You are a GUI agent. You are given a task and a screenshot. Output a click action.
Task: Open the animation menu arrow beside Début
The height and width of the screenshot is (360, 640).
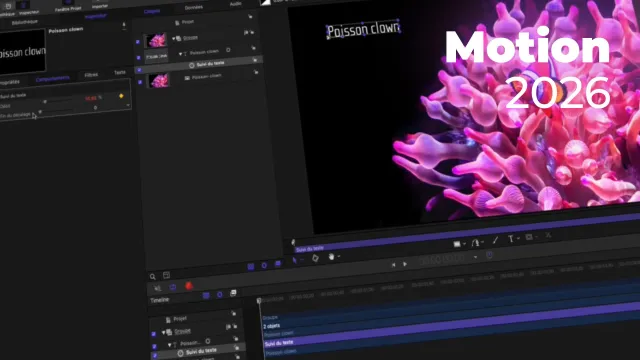(128, 105)
